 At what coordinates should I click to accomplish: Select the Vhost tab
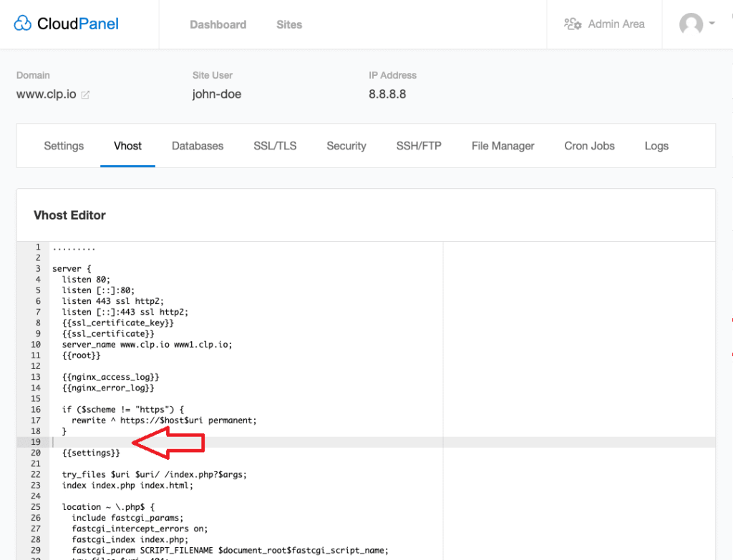[x=127, y=146]
